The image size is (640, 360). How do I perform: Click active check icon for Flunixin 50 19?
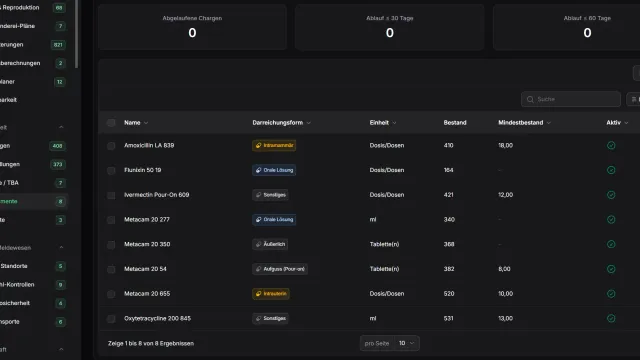[611, 170]
